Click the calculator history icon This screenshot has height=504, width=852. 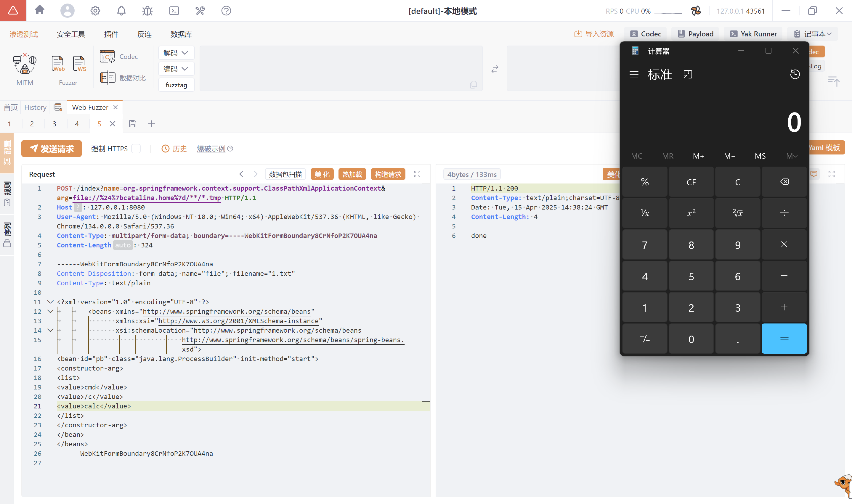coord(795,74)
